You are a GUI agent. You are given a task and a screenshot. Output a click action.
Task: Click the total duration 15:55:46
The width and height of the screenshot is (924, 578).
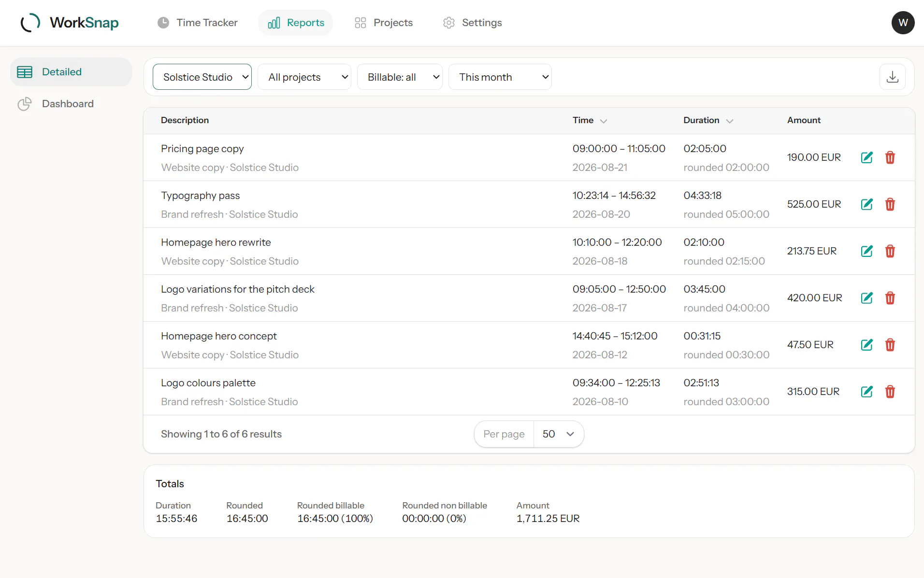176,519
